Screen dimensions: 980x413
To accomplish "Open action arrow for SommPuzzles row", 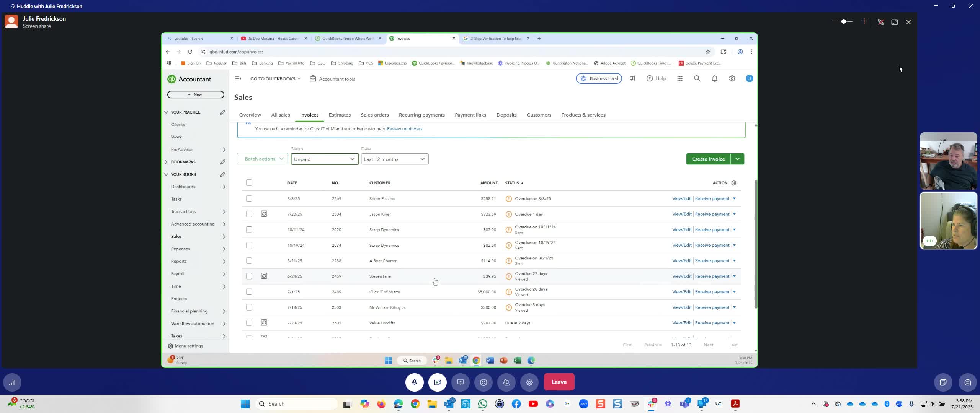I will pos(734,198).
